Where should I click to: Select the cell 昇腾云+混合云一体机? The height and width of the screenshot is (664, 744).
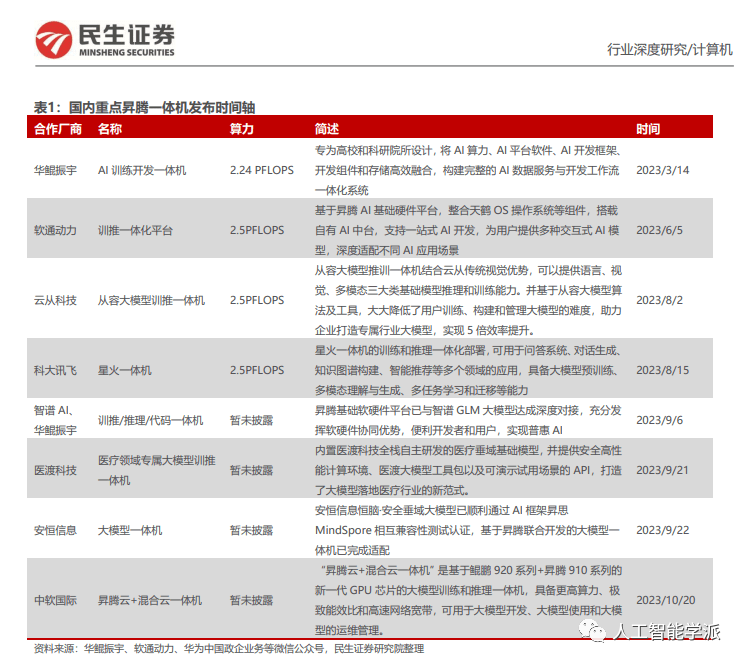tap(150, 600)
